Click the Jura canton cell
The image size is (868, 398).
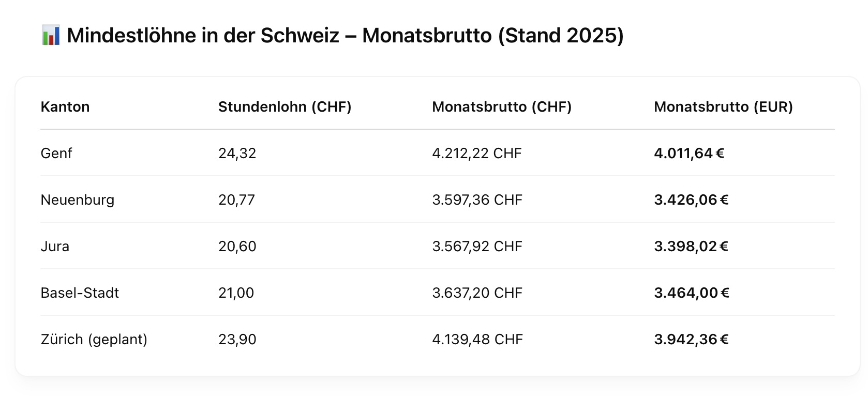[x=55, y=247]
